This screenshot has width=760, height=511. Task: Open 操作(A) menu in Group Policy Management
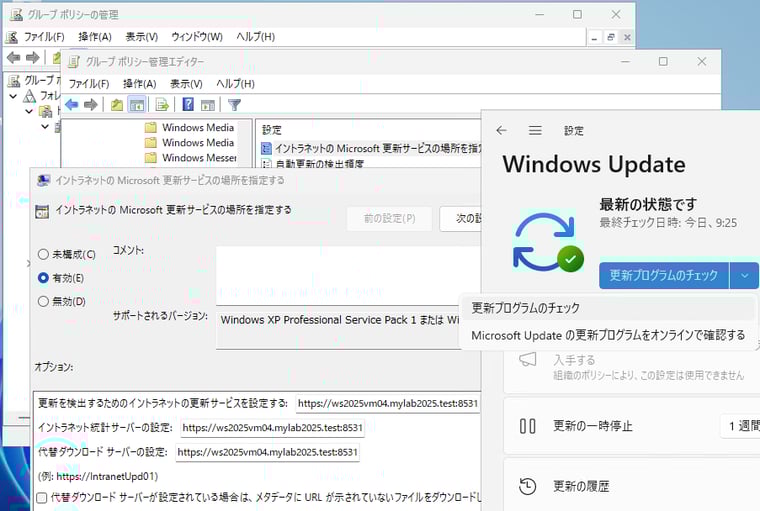tap(95, 36)
